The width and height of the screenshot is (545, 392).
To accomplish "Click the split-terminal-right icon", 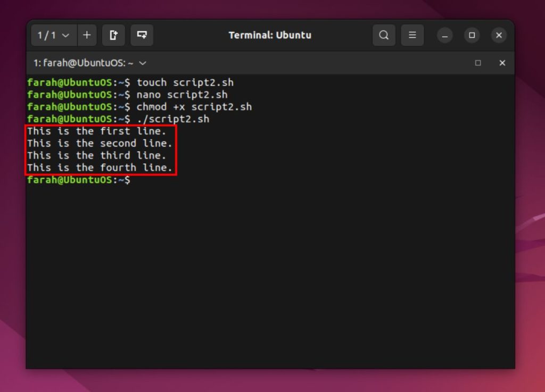I will (114, 35).
